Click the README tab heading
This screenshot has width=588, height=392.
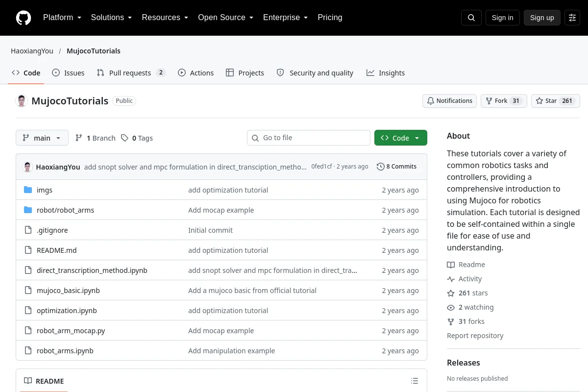[44, 381]
